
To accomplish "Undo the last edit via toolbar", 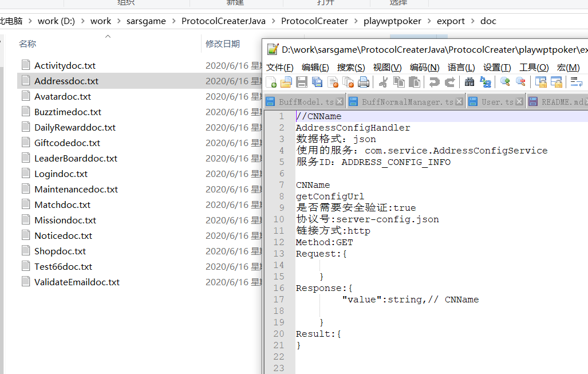I will pos(434,82).
